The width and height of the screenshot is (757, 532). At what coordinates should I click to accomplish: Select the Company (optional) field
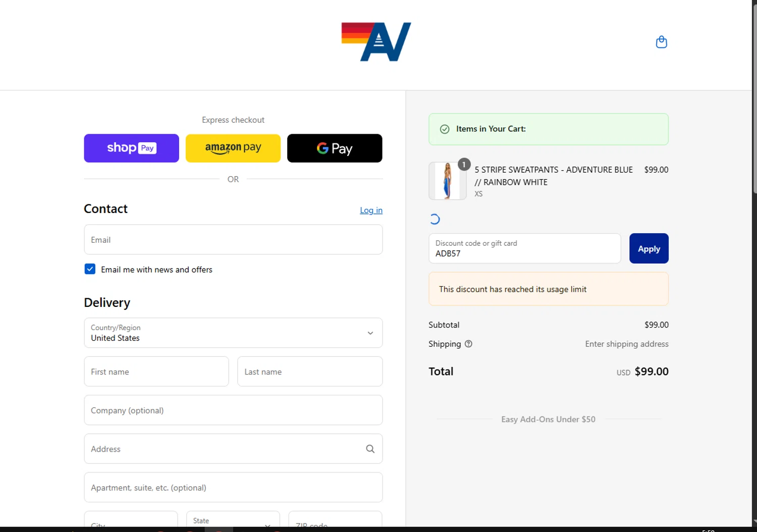pyautogui.click(x=233, y=410)
